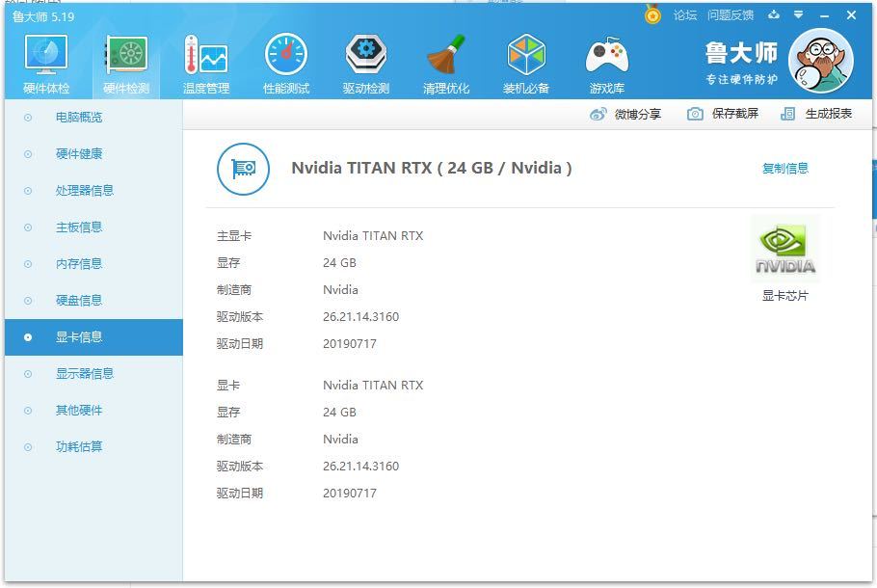This screenshot has width=877, height=588.
Task: Open 问题反馈 feedback link
Action: point(731,15)
